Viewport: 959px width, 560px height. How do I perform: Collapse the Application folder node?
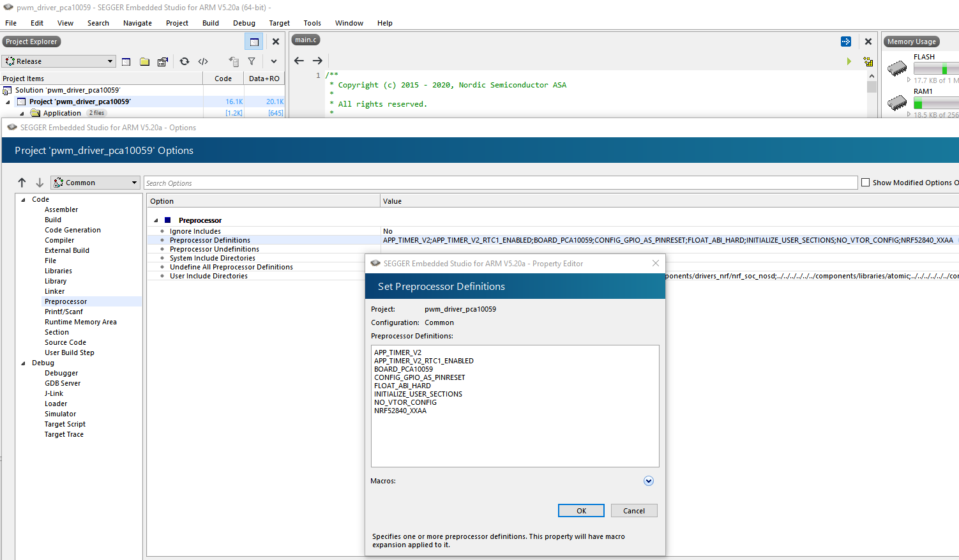[22, 114]
